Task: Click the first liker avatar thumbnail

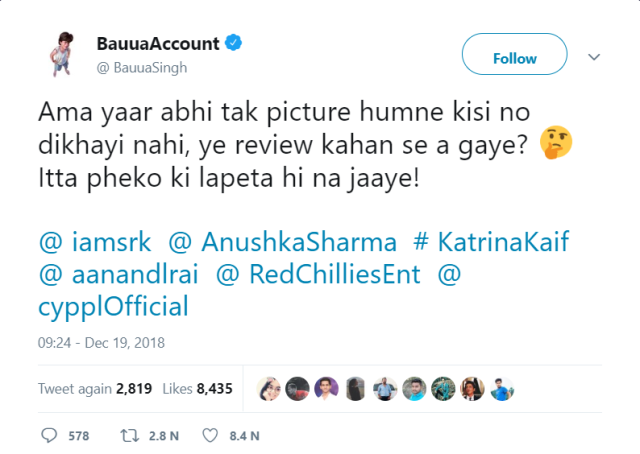Action: point(269,389)
